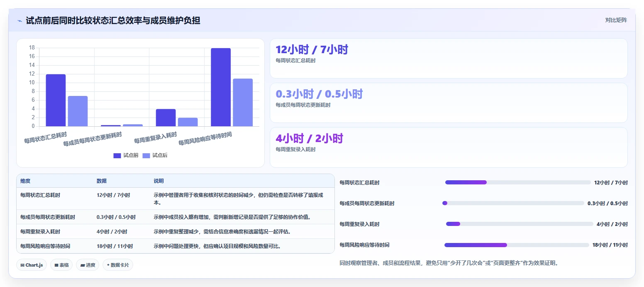Click the 每成员每周状态更新耗时 progress bar
Image resolution: width=644 pixels, height=287 pixels.
click(513, 203)
